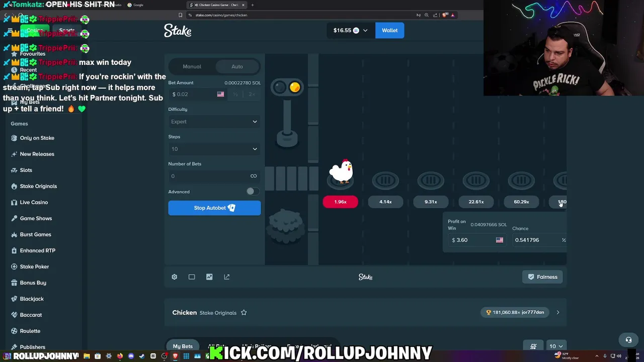
Task: Click the 9.31x multiplier badge
Action: [431, 202]
